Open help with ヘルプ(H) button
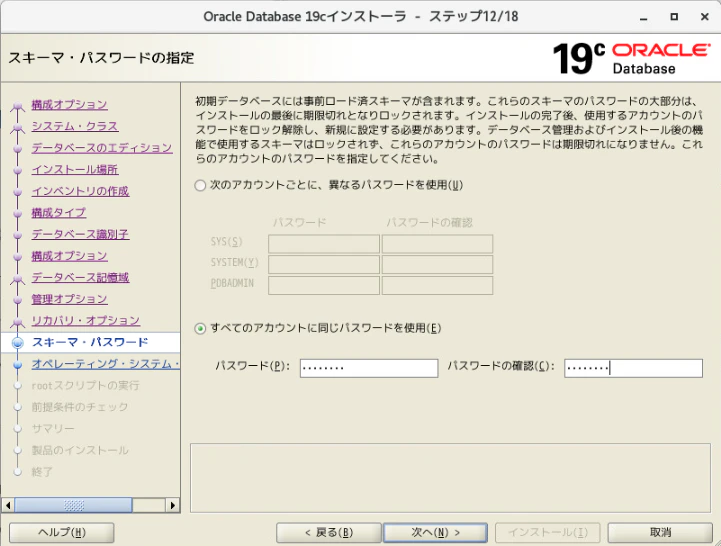This screenshot has height=546, width=721. click(x=62, y=533)
